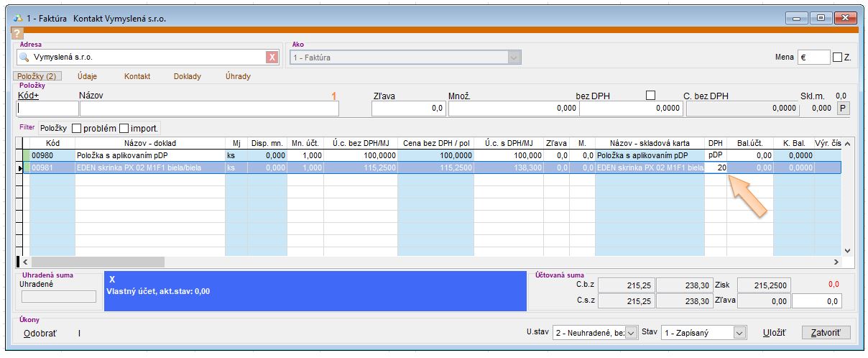Viewport: 868px width, 358px height.
Task: Click the right arrow of horizontal scrollbar
Action: [x=836, y=262]
